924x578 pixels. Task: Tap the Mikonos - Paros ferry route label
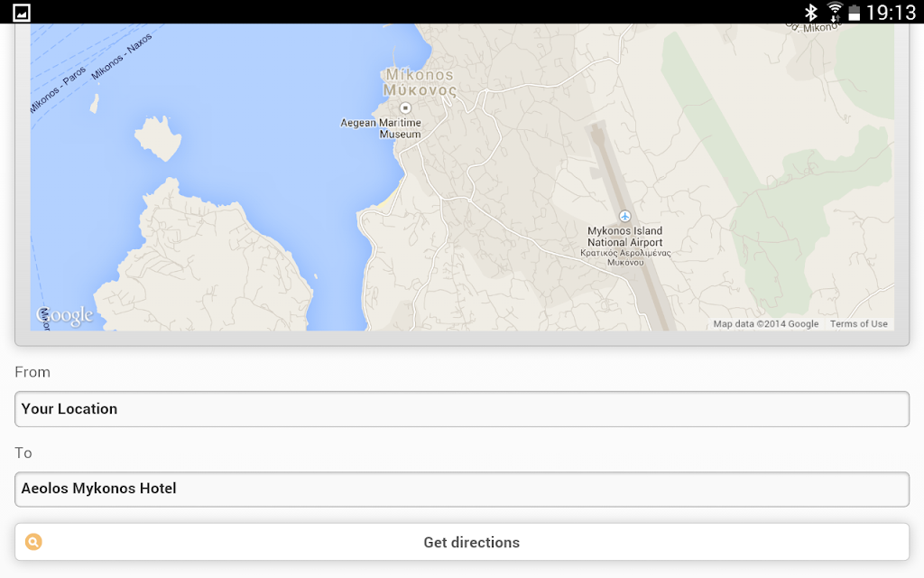[59, 89]
